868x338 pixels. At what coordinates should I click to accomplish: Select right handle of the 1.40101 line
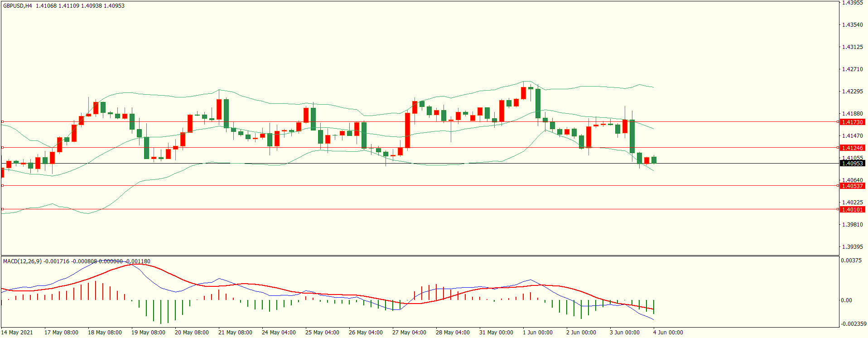point(838,209)
